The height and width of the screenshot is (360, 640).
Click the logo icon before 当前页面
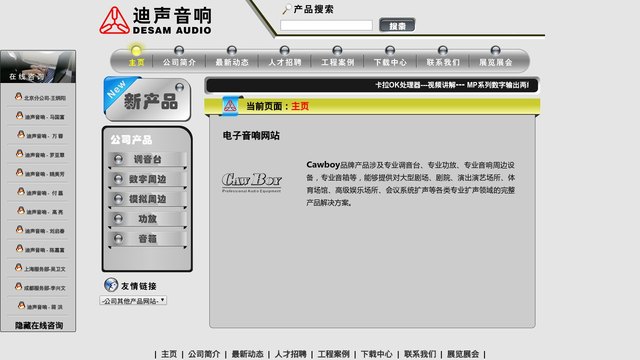click(230, 106)
